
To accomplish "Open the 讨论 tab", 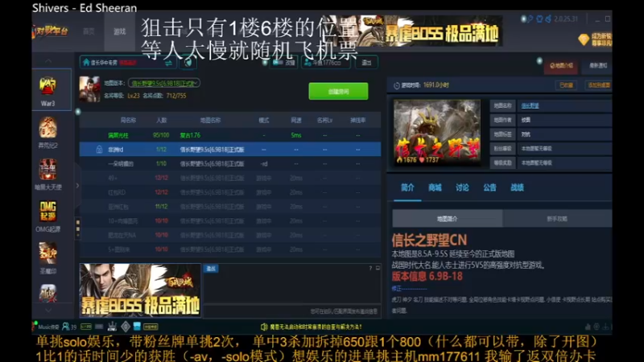I will tap(462, 187).
